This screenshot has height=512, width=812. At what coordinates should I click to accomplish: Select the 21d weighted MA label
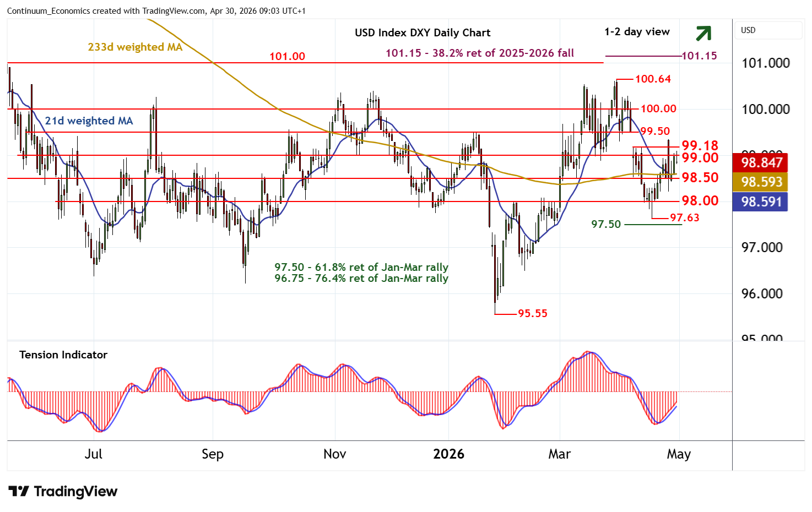tap(89, 121)
